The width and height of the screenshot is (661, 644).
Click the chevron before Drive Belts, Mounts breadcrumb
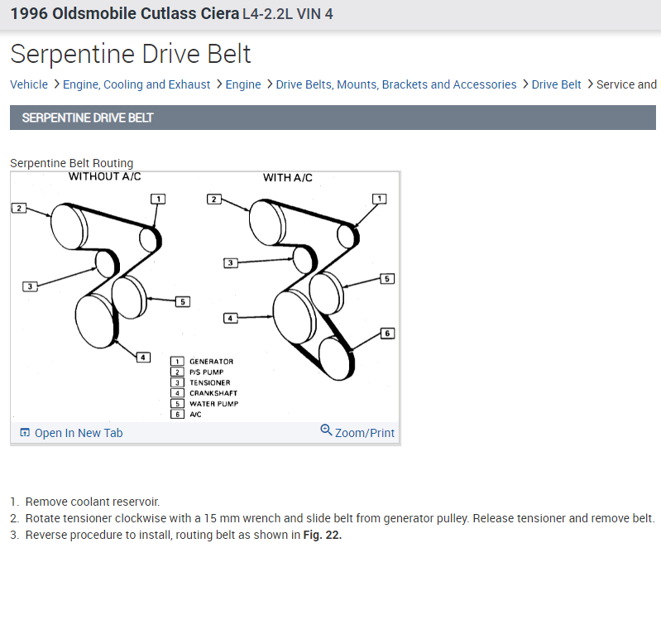[x=270, y=84]
